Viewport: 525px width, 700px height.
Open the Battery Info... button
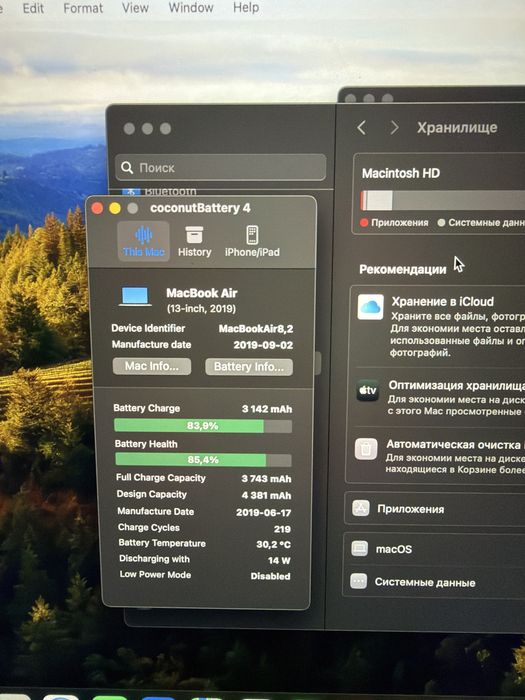249,367
